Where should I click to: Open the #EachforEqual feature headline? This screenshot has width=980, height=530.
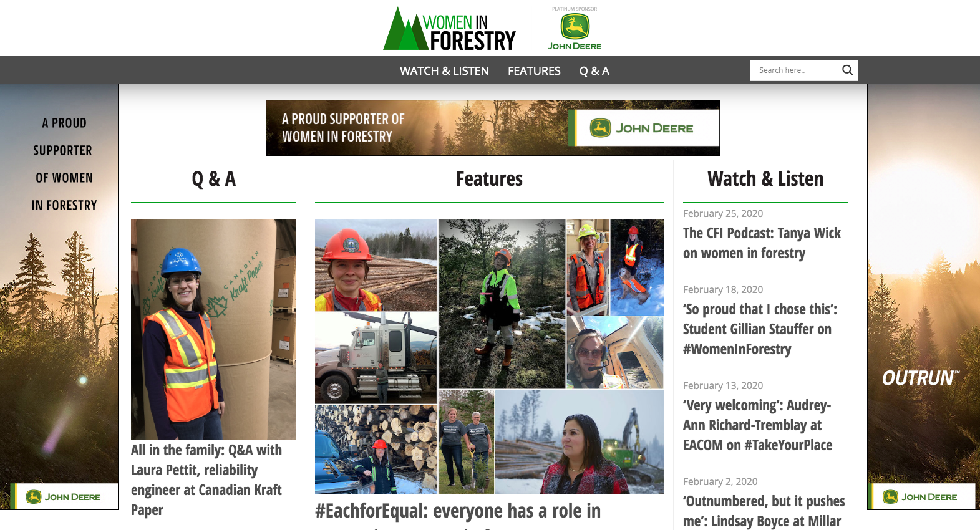[x=458, y=511]
